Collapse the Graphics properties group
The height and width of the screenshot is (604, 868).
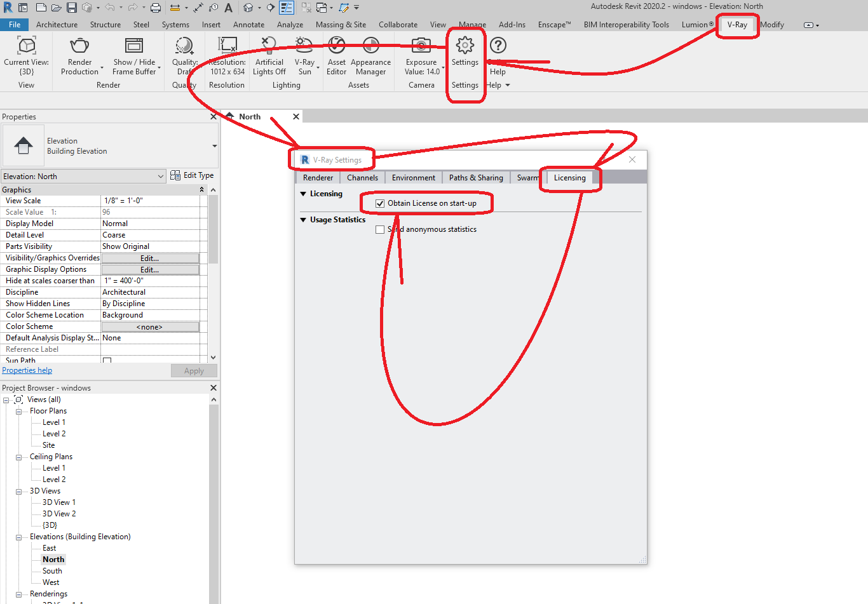click(x=202, y=190)
